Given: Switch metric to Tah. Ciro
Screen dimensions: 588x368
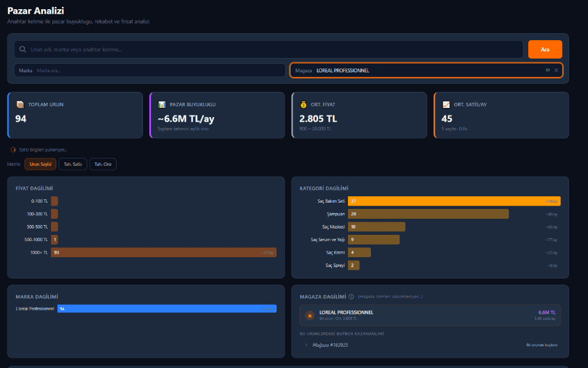Looking at the screenshot, I should tap(103, 165).
